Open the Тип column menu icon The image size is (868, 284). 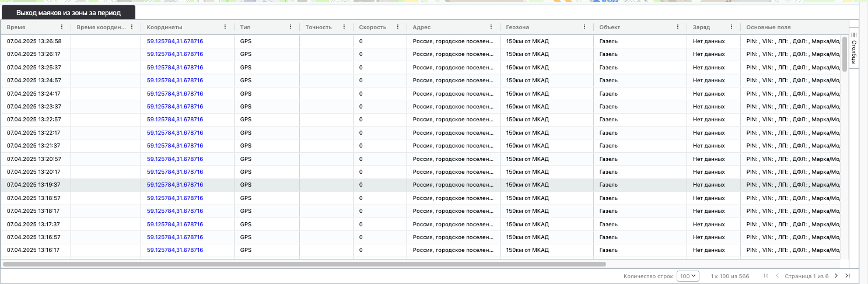pyautogui.click(x=290, y=27)
